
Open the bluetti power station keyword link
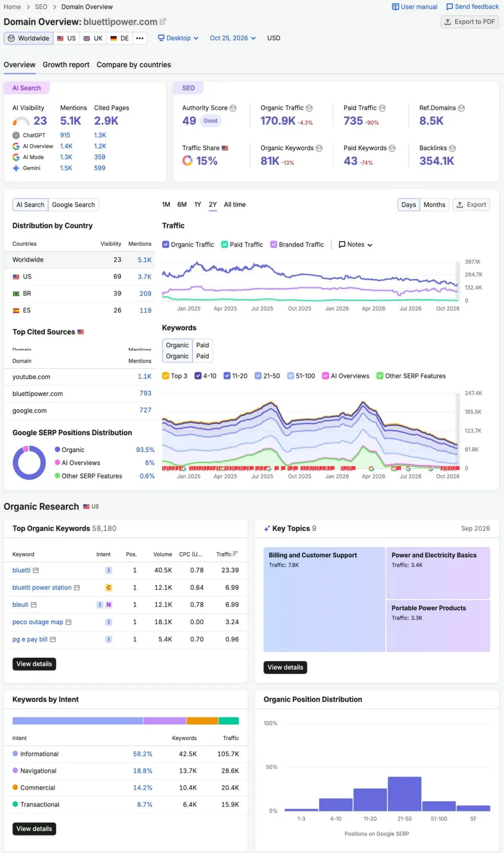pyautogui.click(x=42, y=588)
